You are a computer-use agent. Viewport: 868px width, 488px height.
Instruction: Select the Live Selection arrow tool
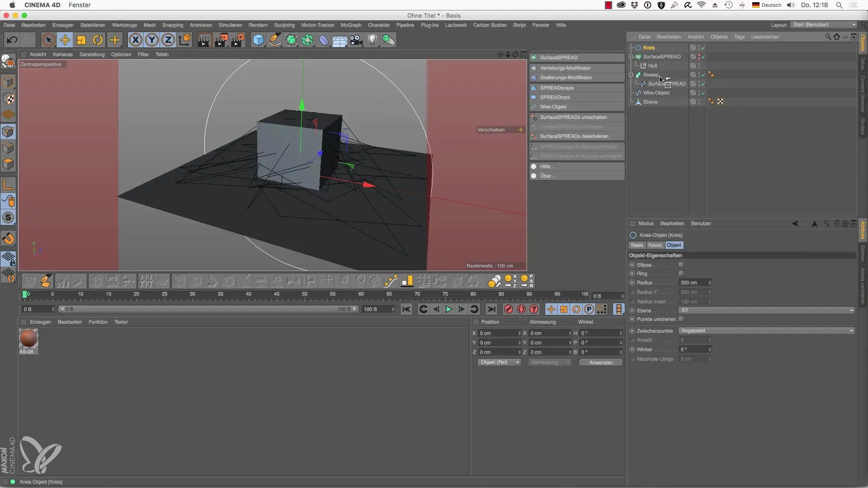(x=48, y=40)
